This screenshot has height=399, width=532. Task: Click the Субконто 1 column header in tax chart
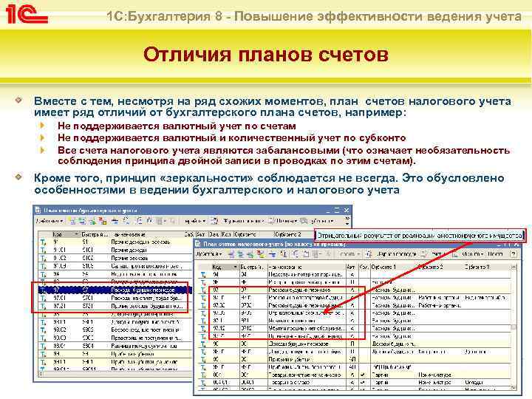pyautogui.click(x=393, y=267)
